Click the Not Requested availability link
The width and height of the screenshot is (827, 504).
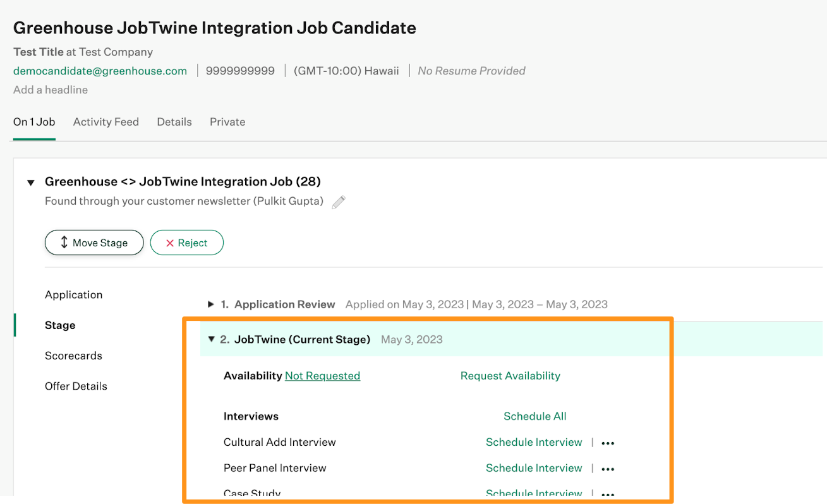point(322,376)
